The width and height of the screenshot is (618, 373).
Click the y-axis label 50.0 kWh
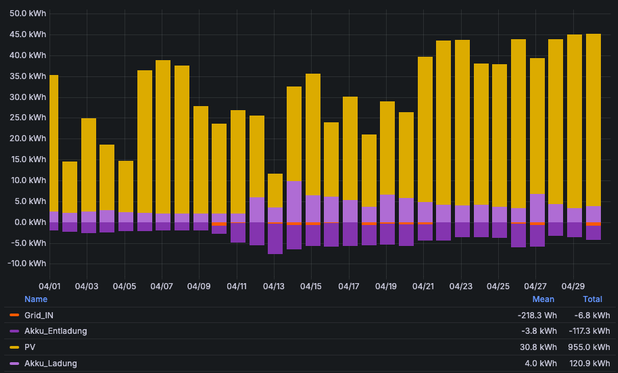click(x=28, y=13)
